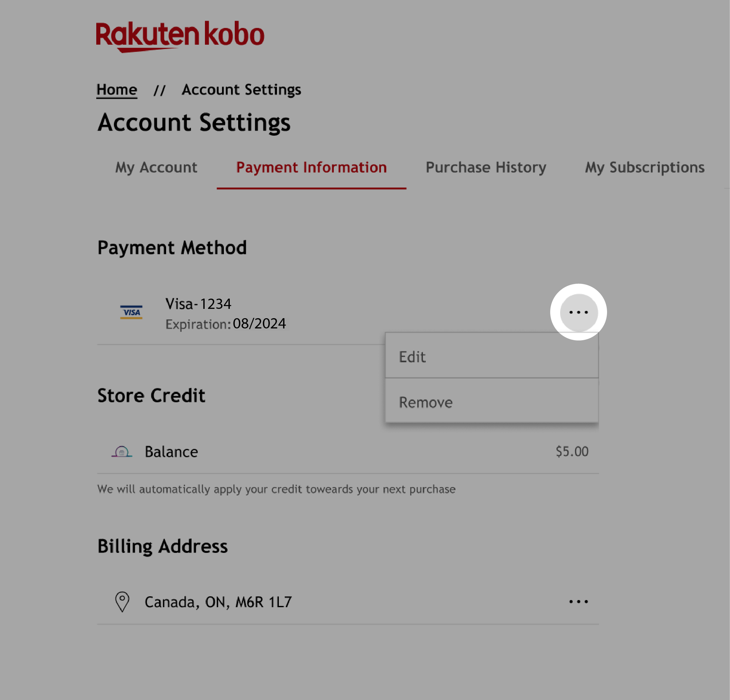Click the billing address options icon
This screenshot has width=730, height=700.
(x=578, y=601)
